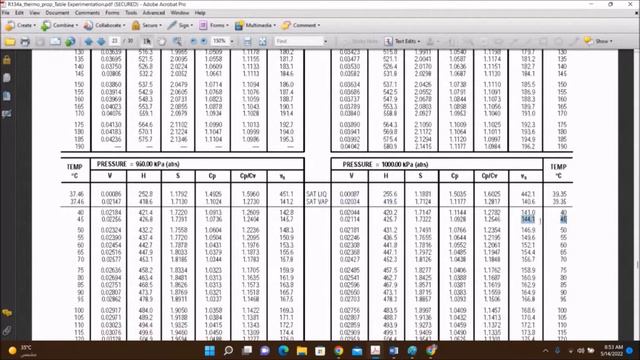Open weather widget showing 35°C
Image resolution: width=640 pixels, height=360 pixels.
click(22, 351)
